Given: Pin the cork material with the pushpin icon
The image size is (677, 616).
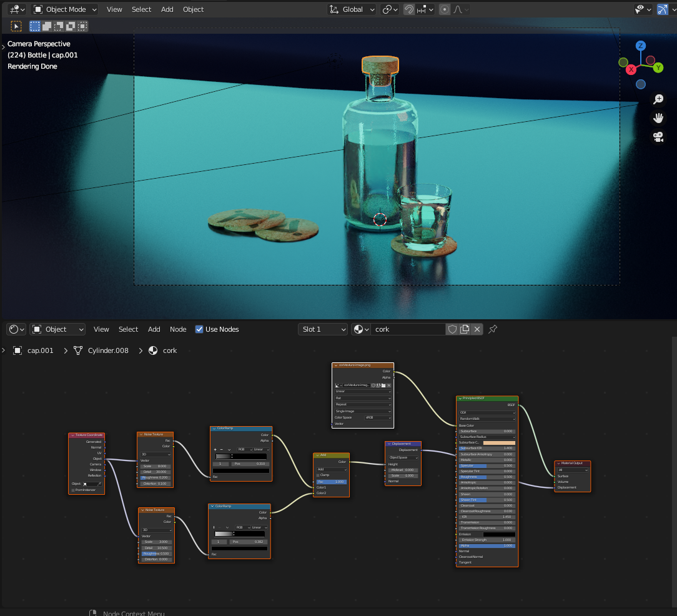Looking at the screenshot, I should coord(493,329).
